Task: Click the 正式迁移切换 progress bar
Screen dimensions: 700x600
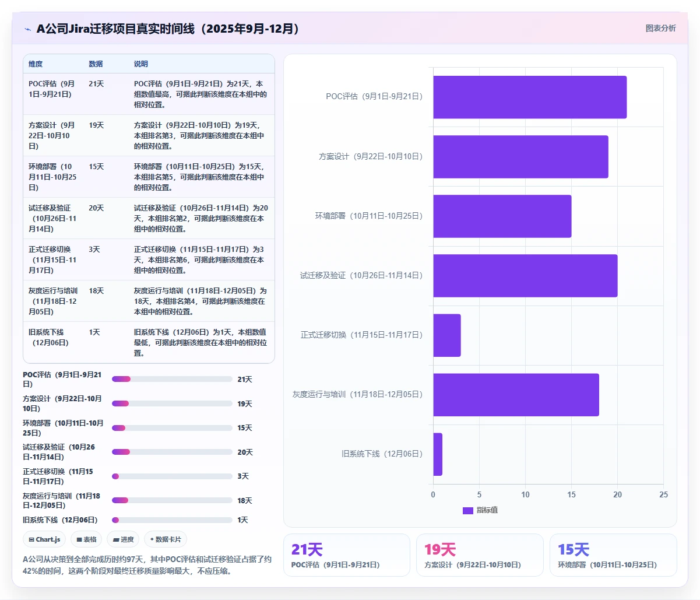Action: [172, 476]
